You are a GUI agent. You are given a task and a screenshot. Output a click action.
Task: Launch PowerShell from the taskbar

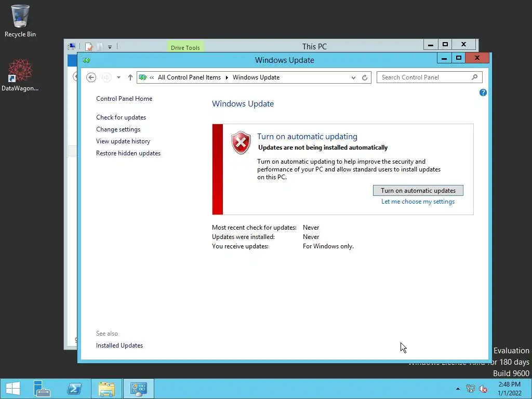(x=74, y=389)
